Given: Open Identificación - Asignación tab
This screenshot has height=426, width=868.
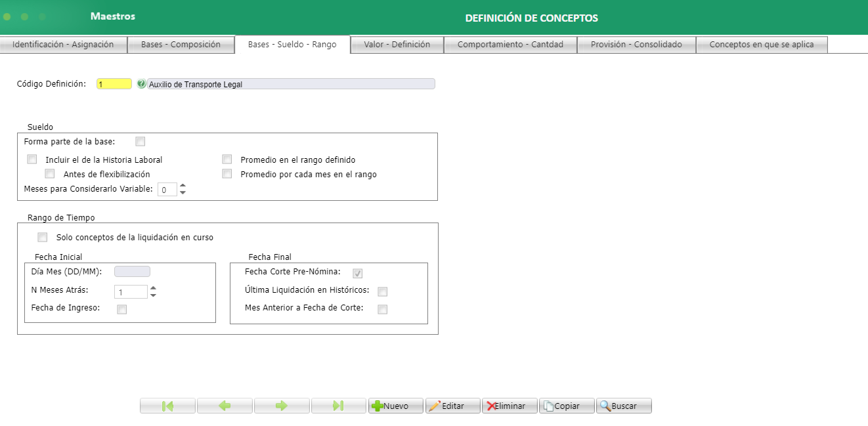Looking at the screenshot, I should coord(63,45).
